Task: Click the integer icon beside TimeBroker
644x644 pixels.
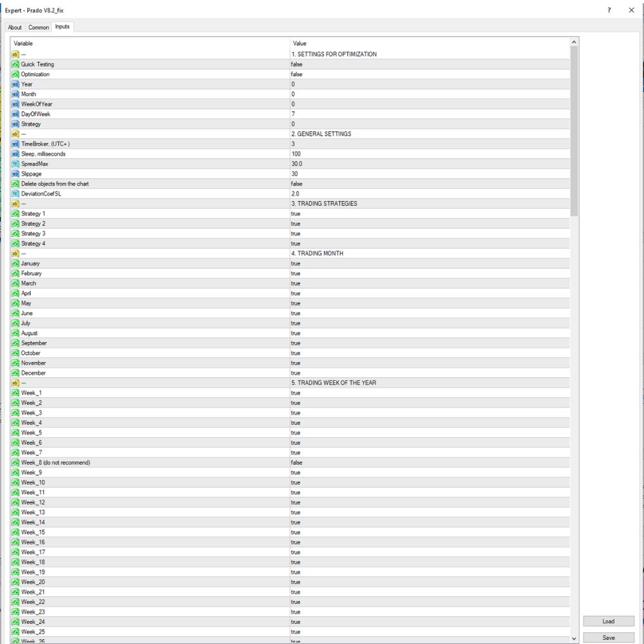Action: (x=15, y=144)
